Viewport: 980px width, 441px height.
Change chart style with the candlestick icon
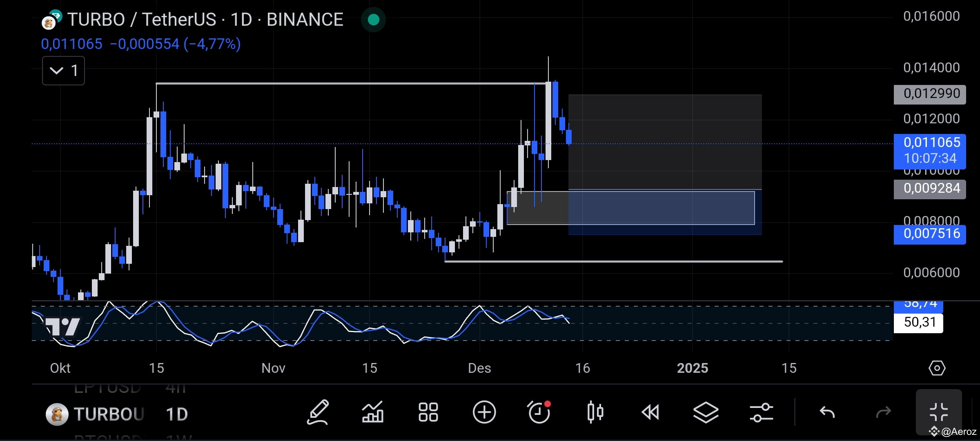595,412
